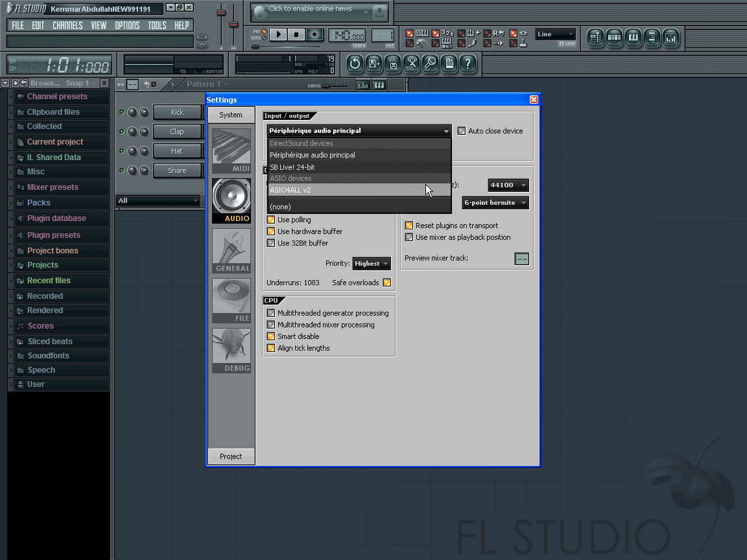Open the FILE menu
This screenshot has width=747, height=560.
tap(18, 25)
